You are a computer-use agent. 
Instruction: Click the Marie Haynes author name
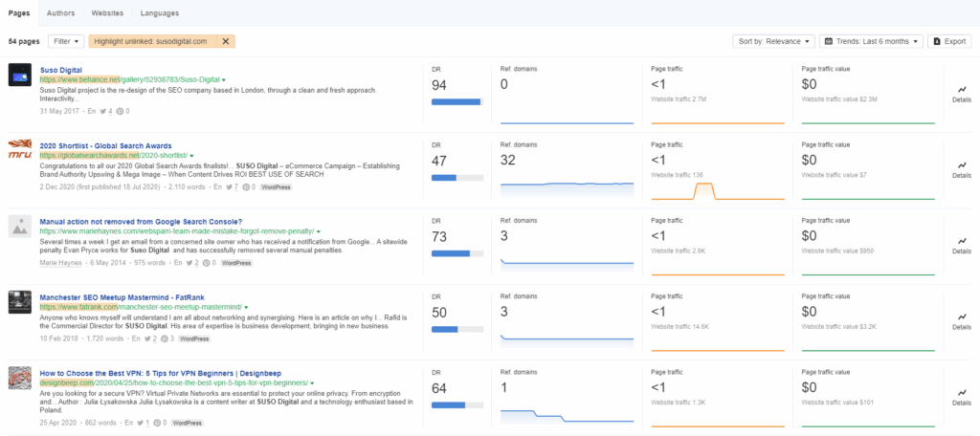click(60, 263)
